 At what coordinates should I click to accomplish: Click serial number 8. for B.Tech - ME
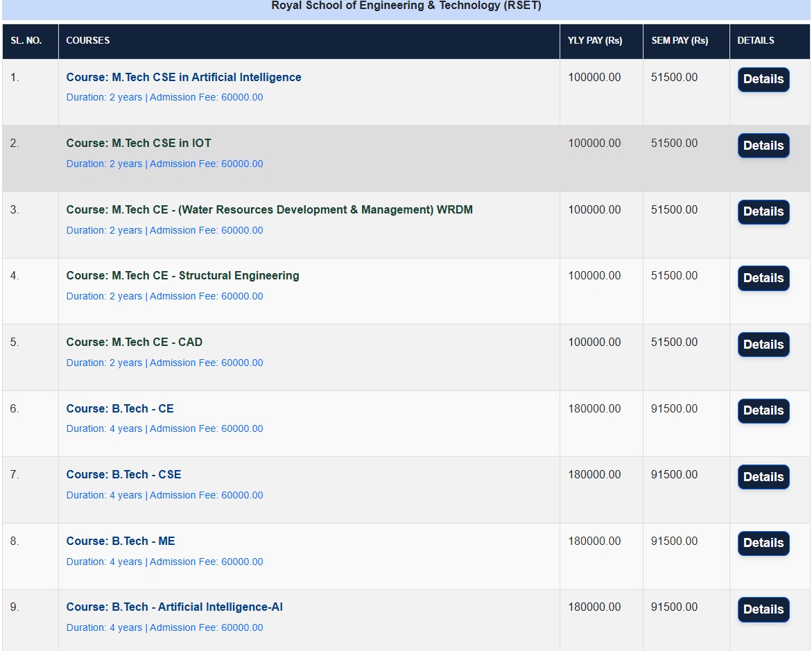(x=15, y=541)
